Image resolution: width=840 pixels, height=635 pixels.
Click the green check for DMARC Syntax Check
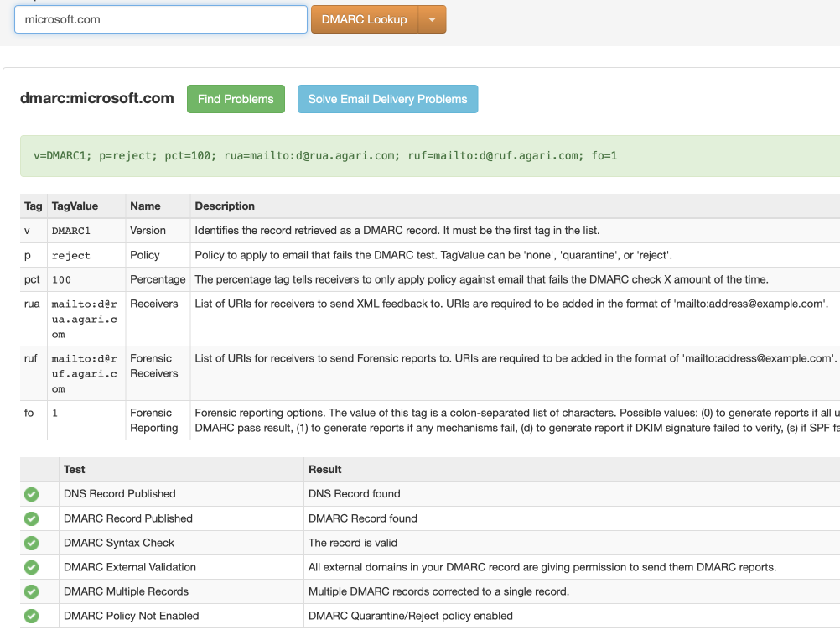[x=32, y=543]
